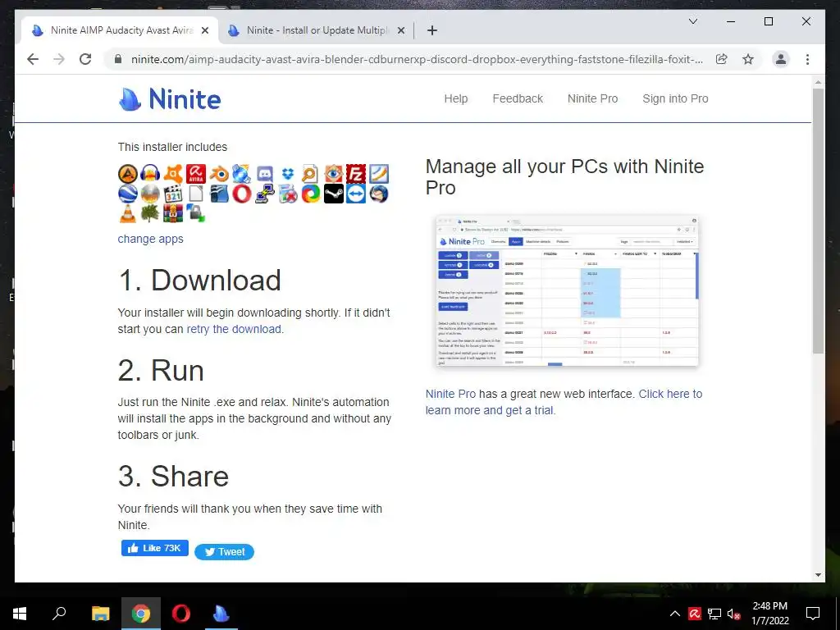This screenshot has width=840, height=630.
Task: Click the Revo Uninstaller icon
Action: pos(288,194)
